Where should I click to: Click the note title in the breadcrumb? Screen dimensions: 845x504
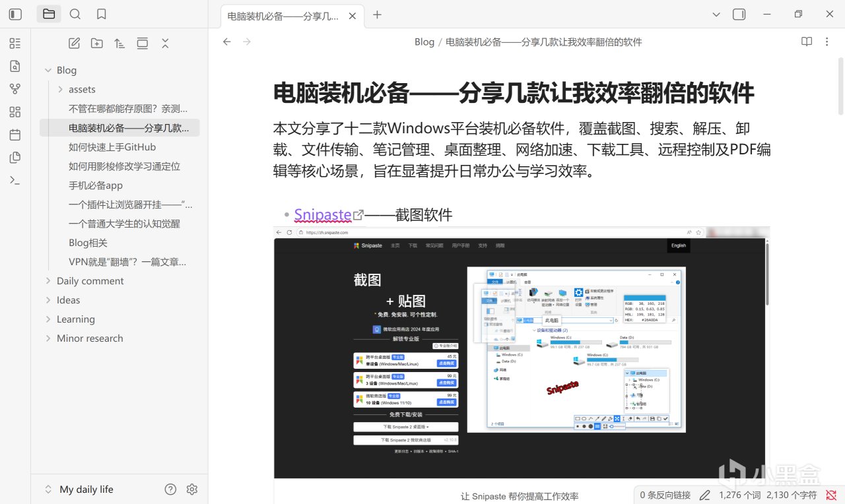coord(544,42)
